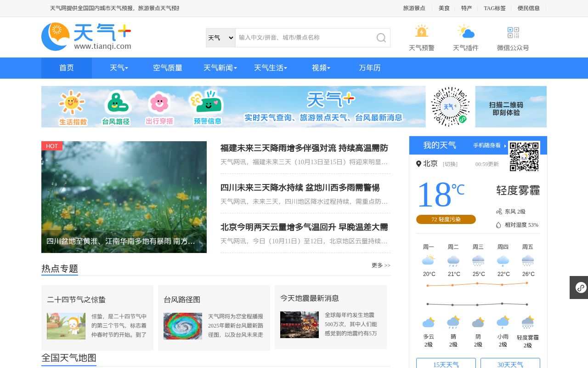Open the 15天天气 button
Viewport: 588px width, 368px height.
[446, 363]
